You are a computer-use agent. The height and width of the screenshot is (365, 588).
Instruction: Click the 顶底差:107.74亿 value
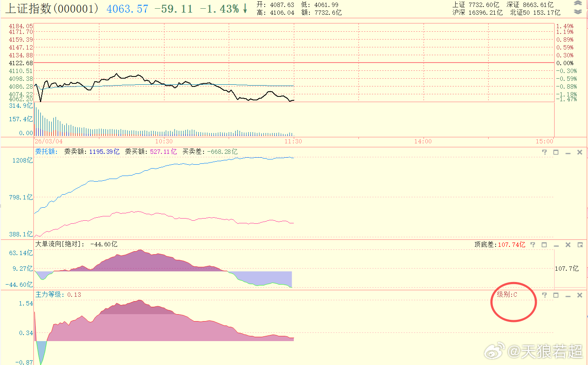[x=500, y=245]
